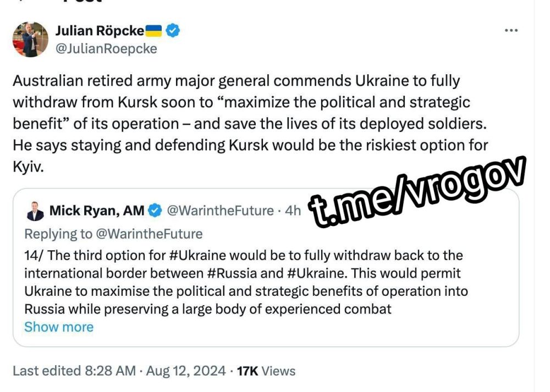Open the more options ellipsis menu

coord(512,31)
